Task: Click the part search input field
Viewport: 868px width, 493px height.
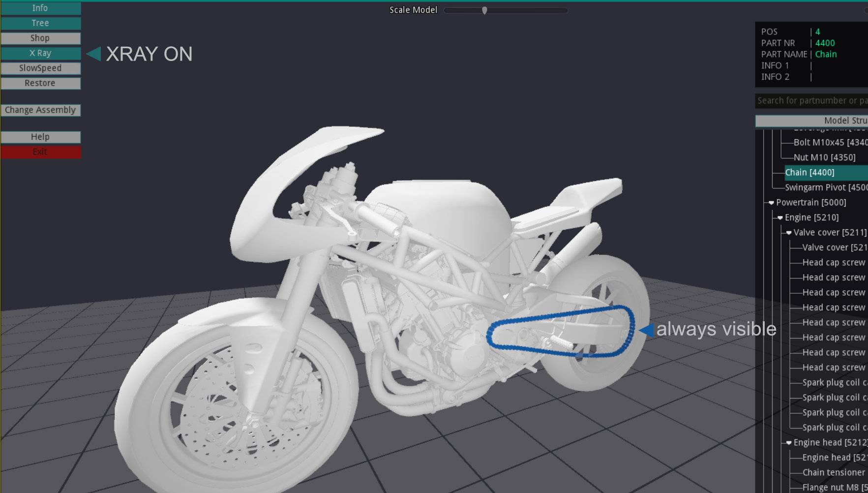Action: tap(811, 101)
